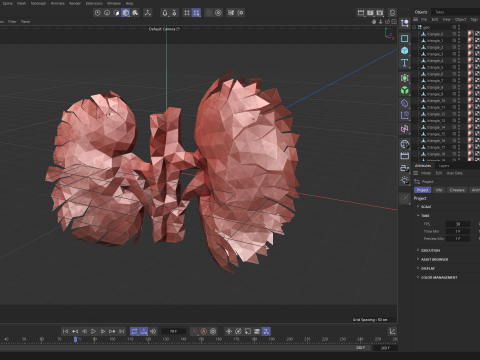Click the light object icon
Viewport: 480px width, 360px height.
405,180
